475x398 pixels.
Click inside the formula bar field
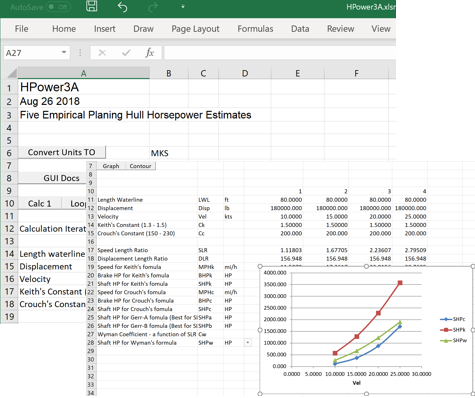(280, 53)
